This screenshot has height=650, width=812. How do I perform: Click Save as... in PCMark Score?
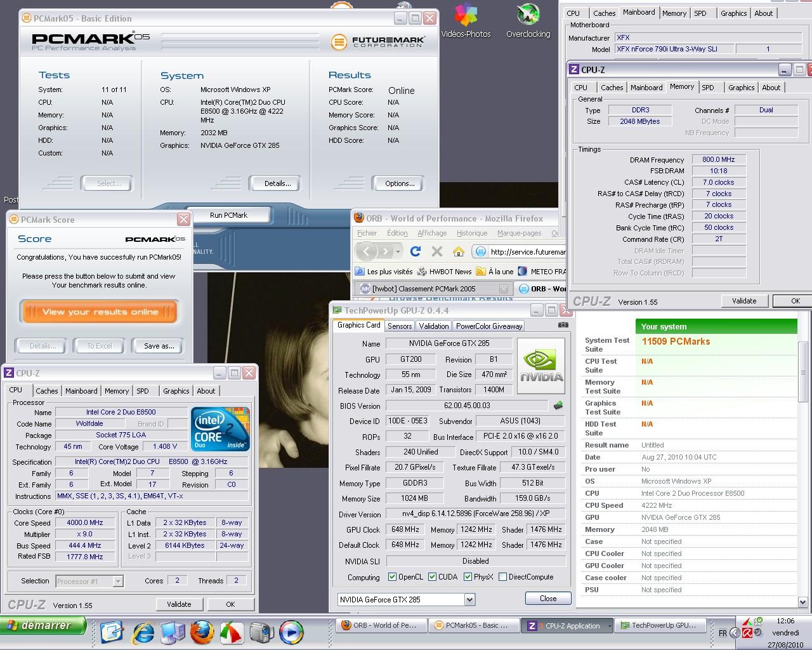coord(159,346)
